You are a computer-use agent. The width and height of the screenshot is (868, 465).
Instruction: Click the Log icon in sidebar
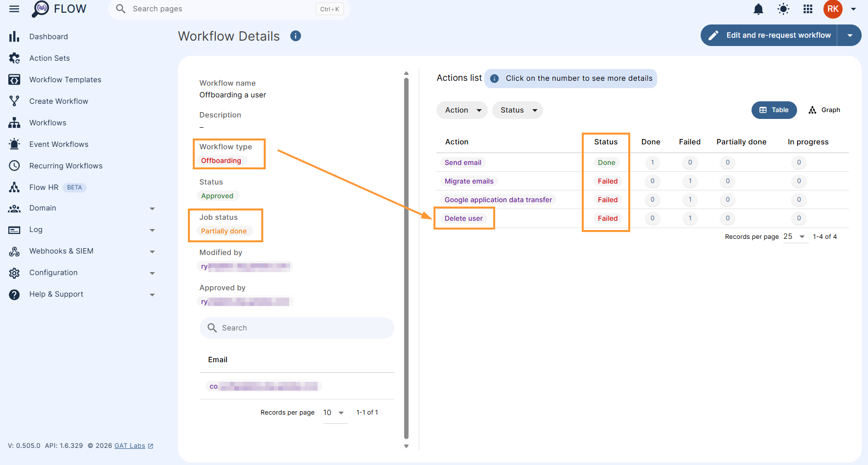click(x=14, y=230)
